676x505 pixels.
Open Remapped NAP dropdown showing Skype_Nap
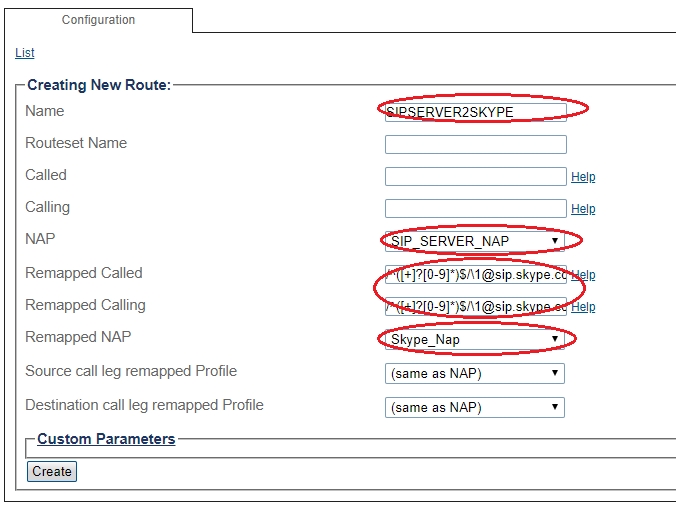(475, 340)
